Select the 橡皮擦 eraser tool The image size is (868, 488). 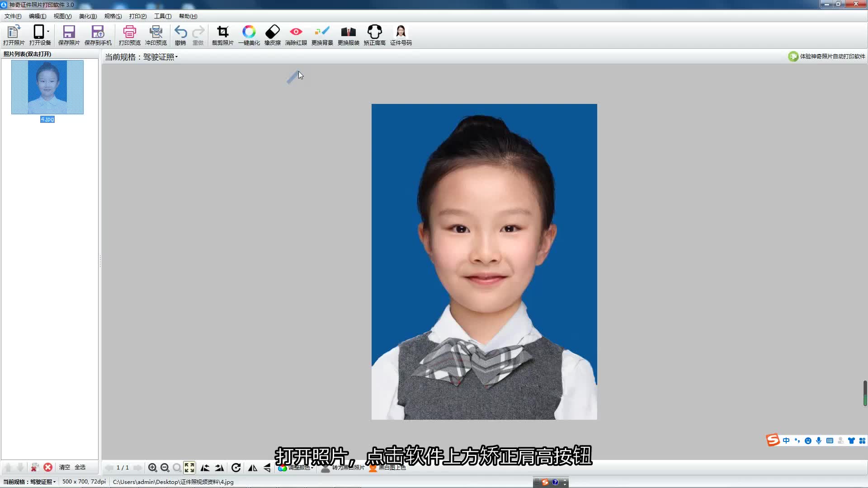click(272, 35)
